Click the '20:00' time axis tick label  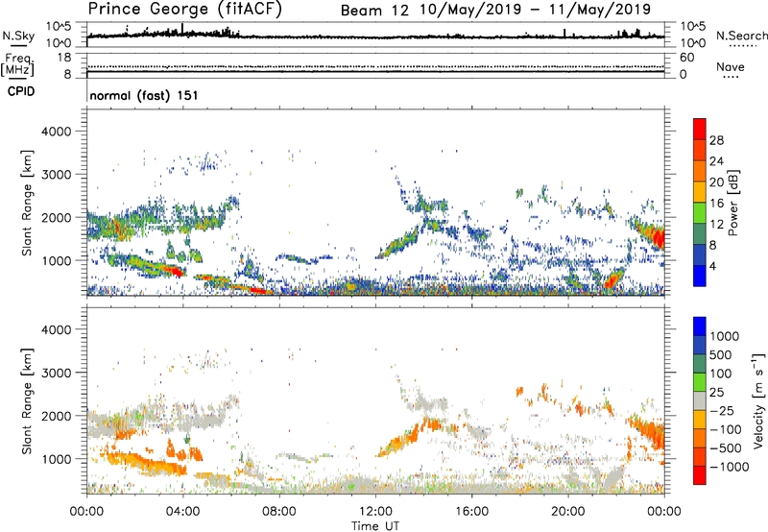pyautogui.click(x=567, y=512)
